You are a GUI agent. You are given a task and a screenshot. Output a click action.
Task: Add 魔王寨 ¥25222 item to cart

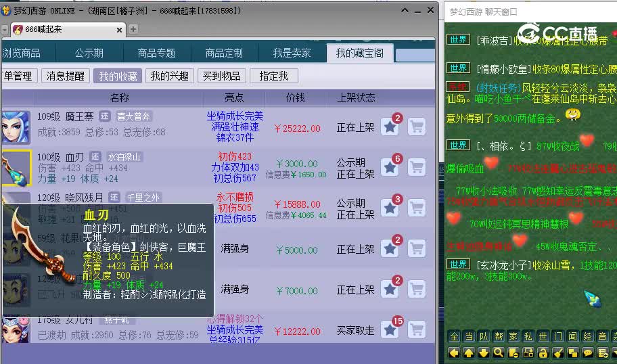(x=417, y=127)
